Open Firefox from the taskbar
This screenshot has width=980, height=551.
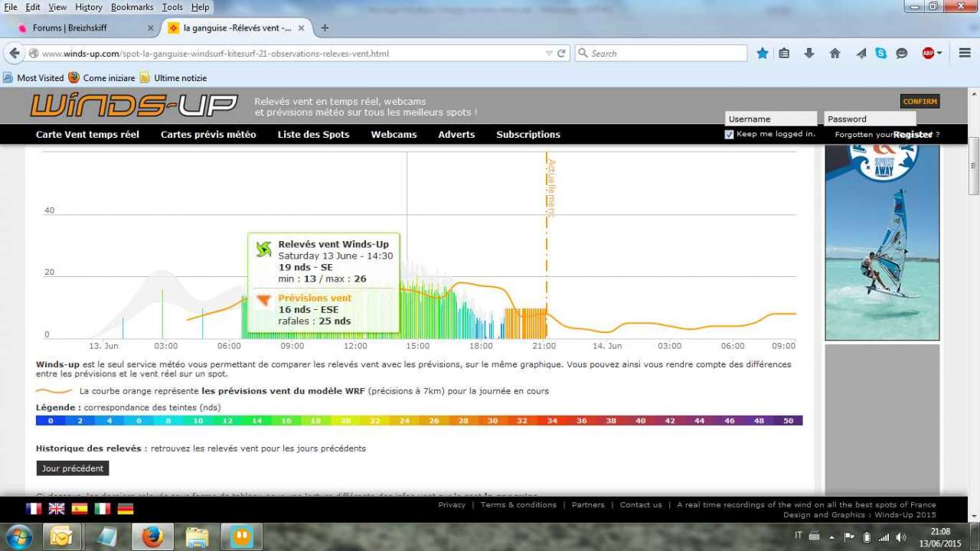click(152, 536)
